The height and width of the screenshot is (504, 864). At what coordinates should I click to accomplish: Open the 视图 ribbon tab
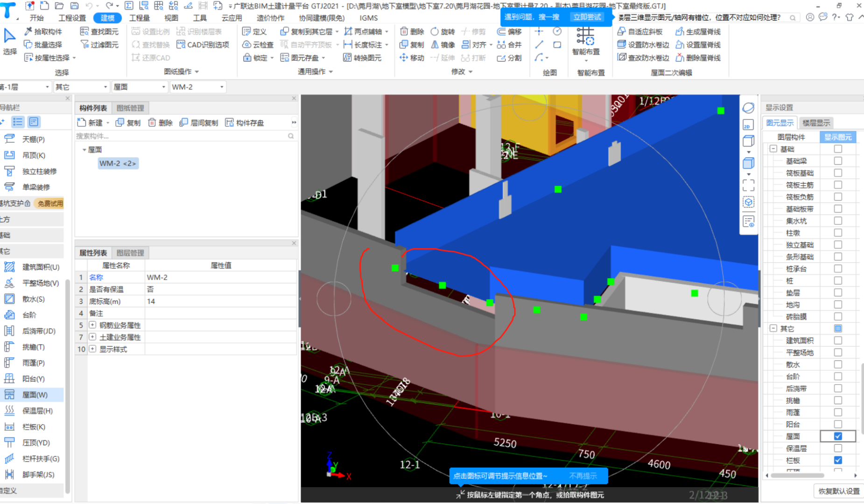coord(171,18)
